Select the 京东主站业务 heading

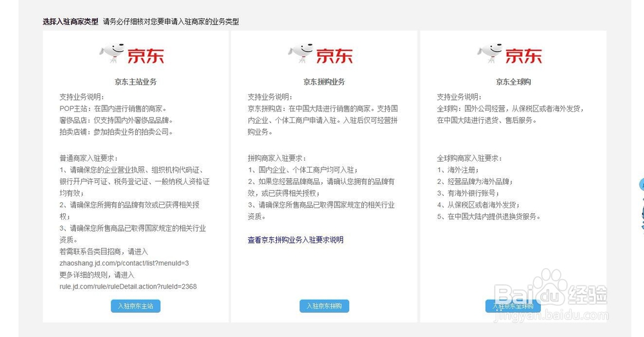(x=135, y=82)
